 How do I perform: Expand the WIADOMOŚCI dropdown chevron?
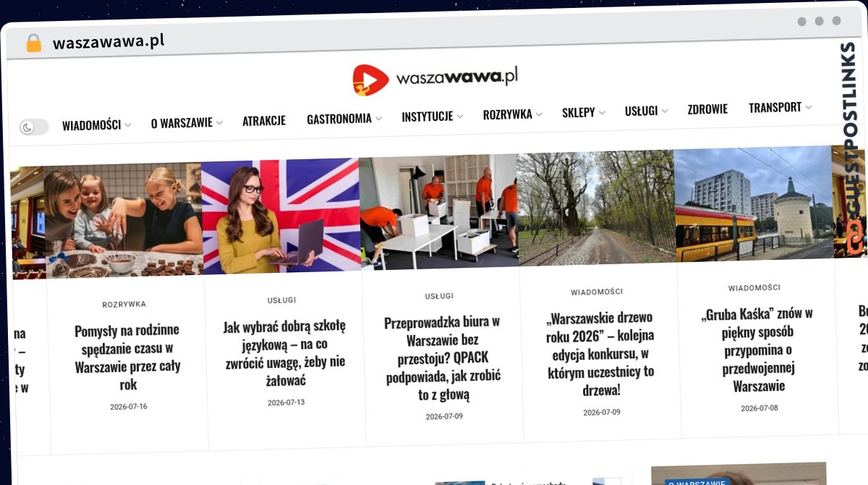(x=128, y=125)
